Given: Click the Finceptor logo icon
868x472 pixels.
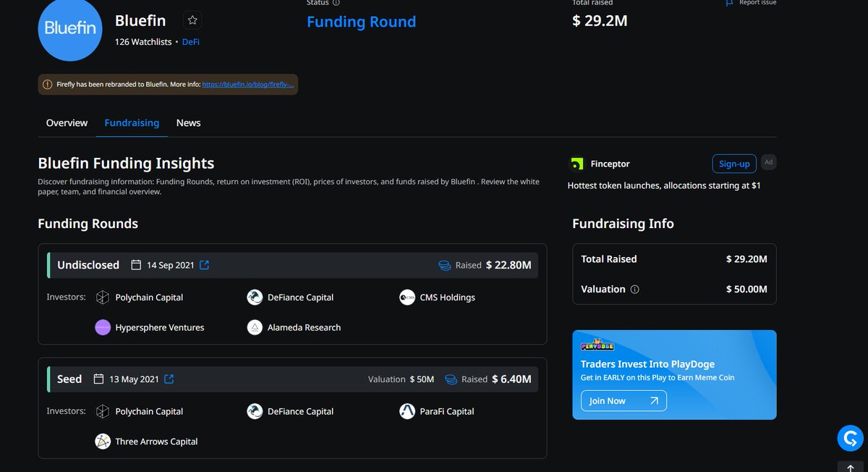Looking at the screenshot, I should point(576,164).
